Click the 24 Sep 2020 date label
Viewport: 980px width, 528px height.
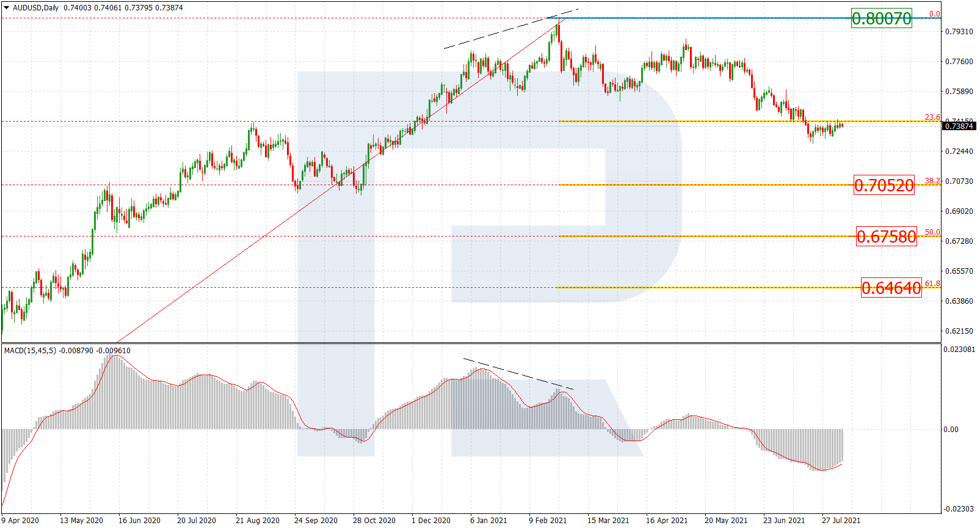pyautogui.click(x=316, y=521)
